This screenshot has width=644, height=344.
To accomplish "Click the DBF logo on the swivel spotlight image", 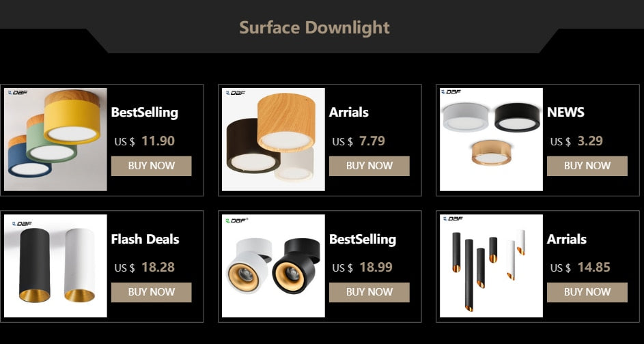I will point(237,220).
